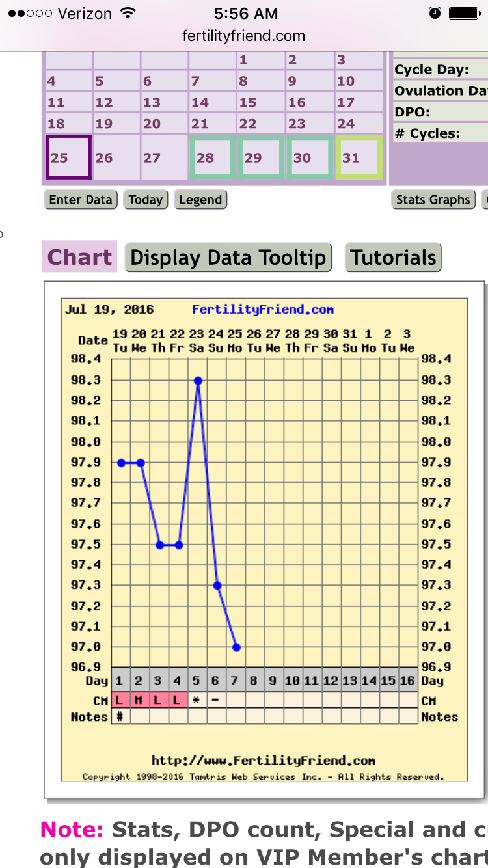Select calendar day 30
This screenshot has width=488, height=868.
(x=309, y=157)
